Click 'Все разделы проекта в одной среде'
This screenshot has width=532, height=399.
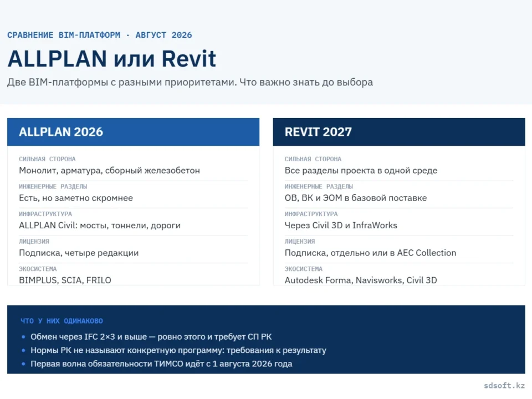coord(361,170)
